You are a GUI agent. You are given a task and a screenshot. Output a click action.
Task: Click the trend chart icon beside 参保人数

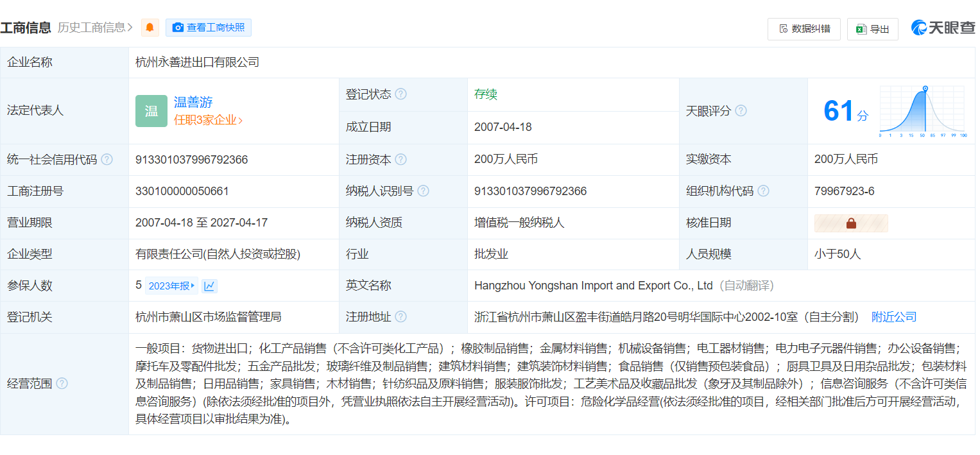tap(210, 286)
